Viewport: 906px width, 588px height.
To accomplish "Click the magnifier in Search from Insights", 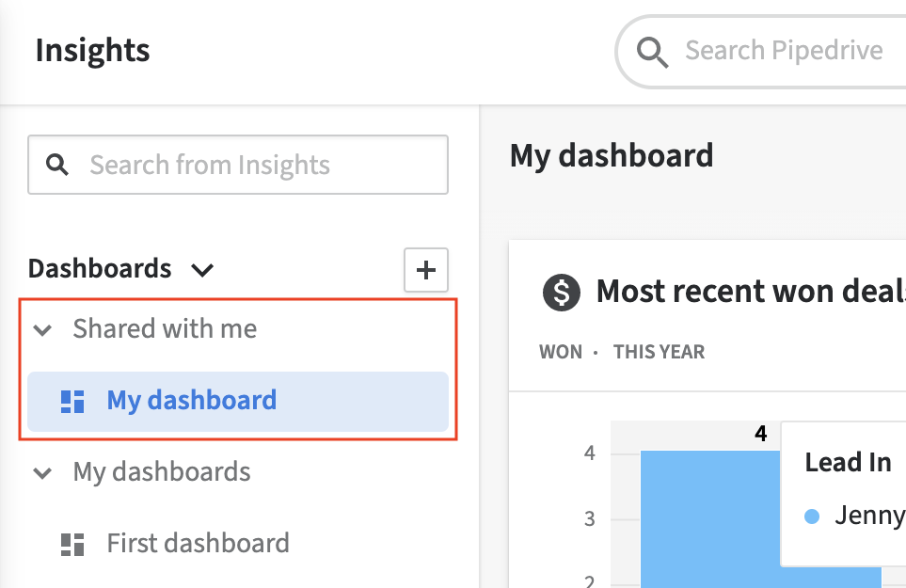I will pyautogui.click(x=56, y=165).
